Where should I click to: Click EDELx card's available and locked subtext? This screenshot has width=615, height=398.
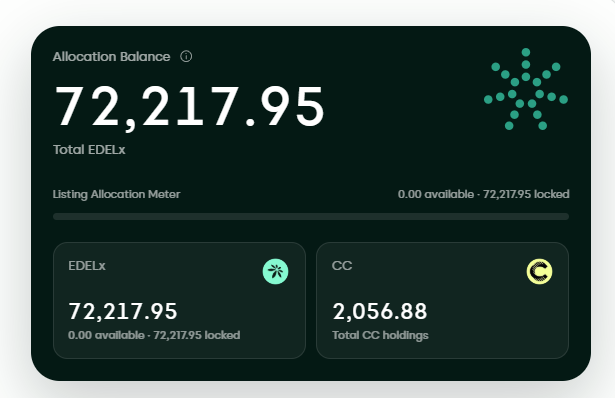[154, 335]
